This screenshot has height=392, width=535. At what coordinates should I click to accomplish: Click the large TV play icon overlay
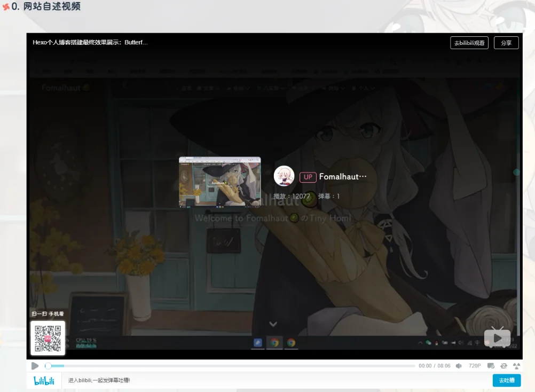click(497, 337)
